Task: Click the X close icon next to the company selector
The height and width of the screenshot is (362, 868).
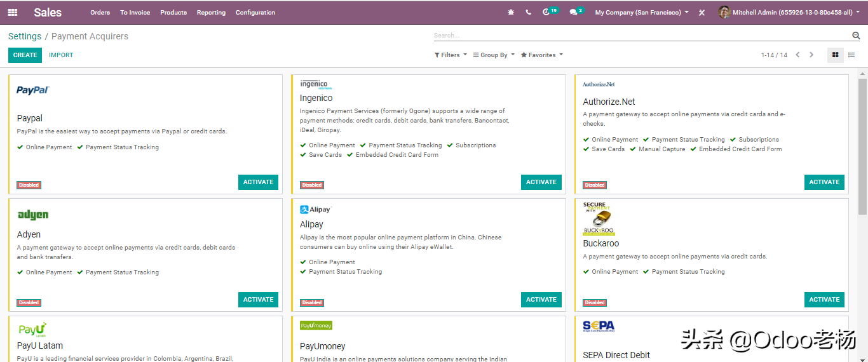Action: [702, 13]
